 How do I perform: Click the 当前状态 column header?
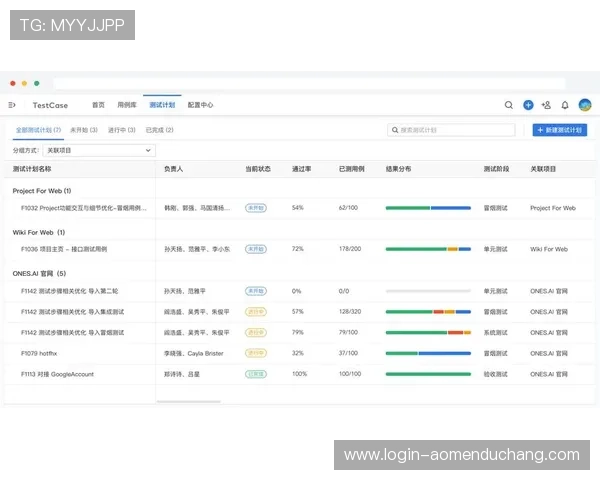pos(258,169)
